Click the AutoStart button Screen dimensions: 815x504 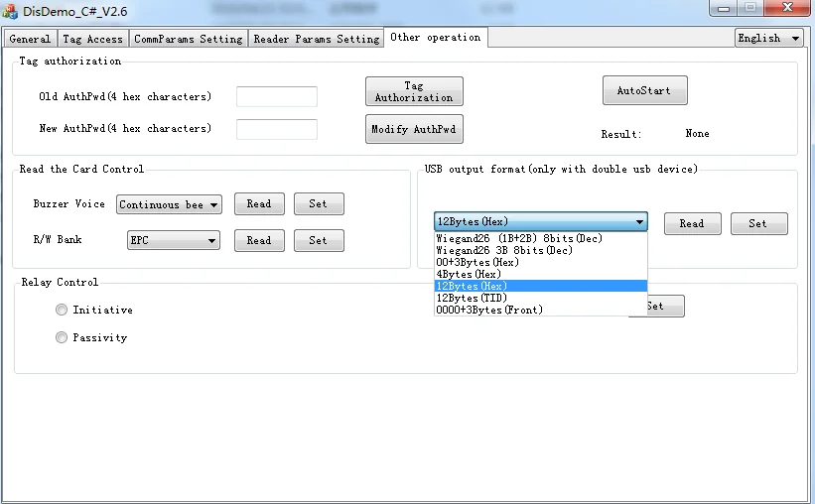click(644, 90)
